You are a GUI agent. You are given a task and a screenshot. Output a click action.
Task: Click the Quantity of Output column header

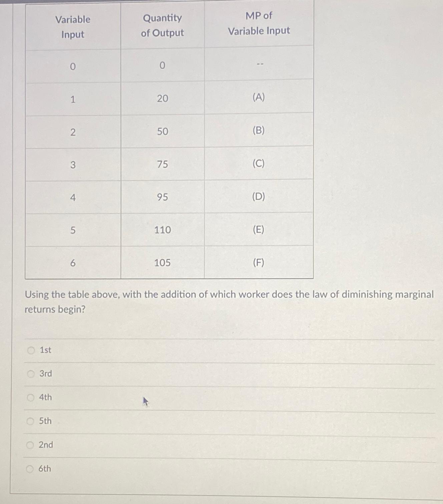pyautogui.click(x=163, y=26)
